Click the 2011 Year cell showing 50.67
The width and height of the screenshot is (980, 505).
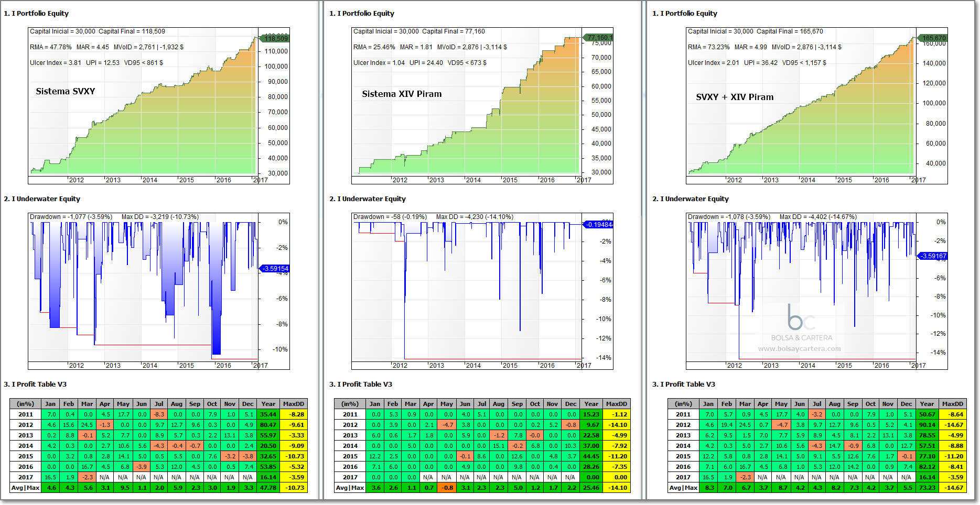927,414
